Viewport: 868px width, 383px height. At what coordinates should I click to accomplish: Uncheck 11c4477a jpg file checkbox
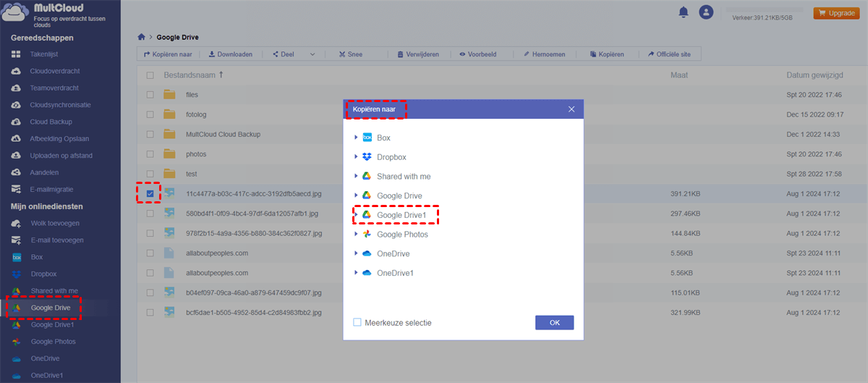tap(150, 194)
